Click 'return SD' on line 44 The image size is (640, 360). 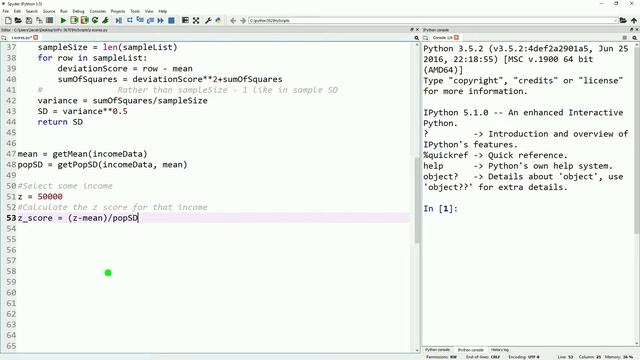60,122
